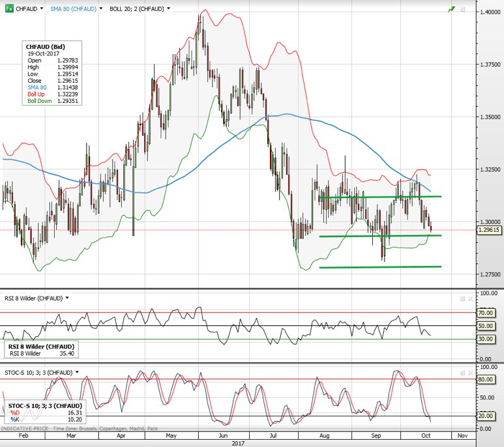This screenshot has width=504, height=447.
Task: Click the STOC-S 10; 3; 3 (CHFAUD) pane title
Action: tap(38, 373)
